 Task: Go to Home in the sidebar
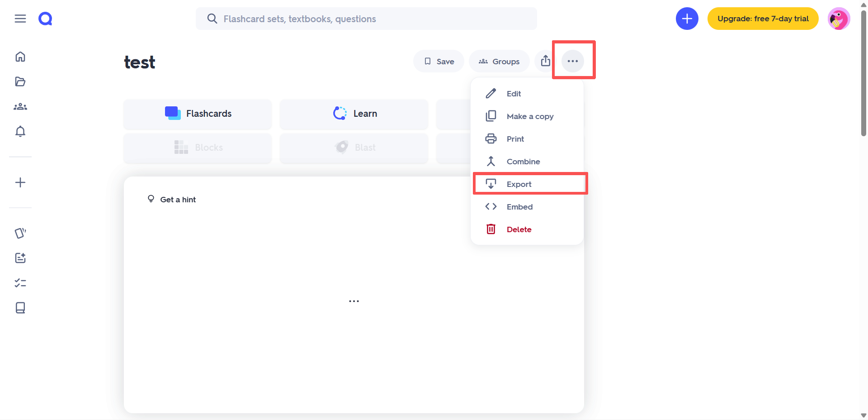click(20, 57)
